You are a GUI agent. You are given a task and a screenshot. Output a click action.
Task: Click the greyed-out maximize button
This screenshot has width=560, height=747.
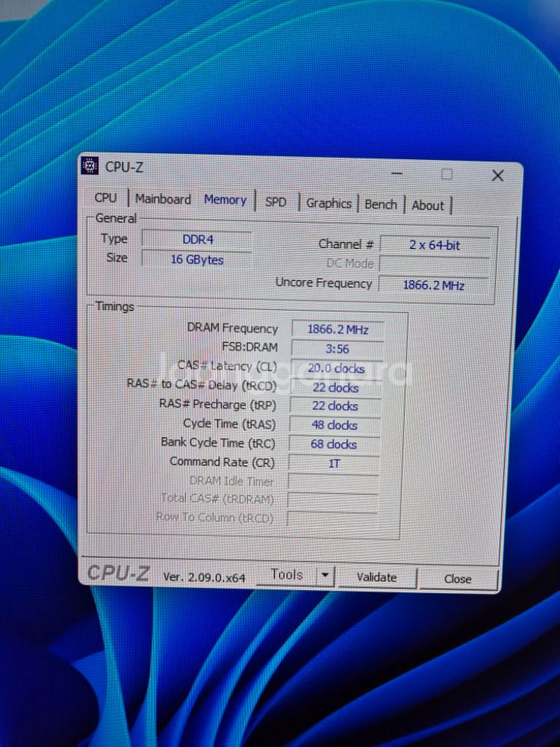447,174
